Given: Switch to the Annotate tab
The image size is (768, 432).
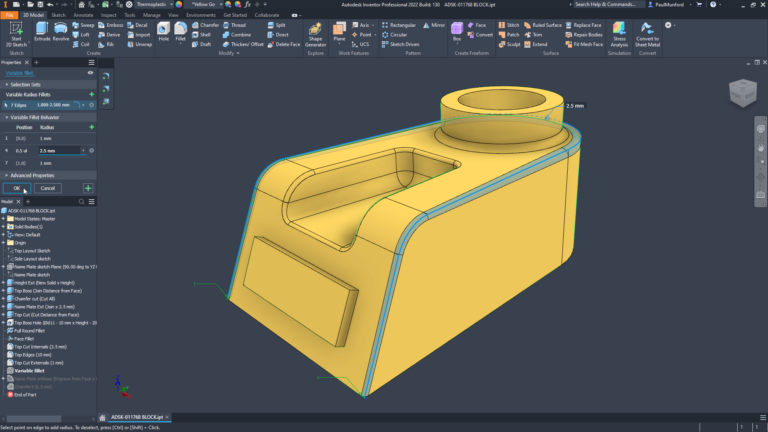Looking at the screenshot, I should click(x=83, y=15).
